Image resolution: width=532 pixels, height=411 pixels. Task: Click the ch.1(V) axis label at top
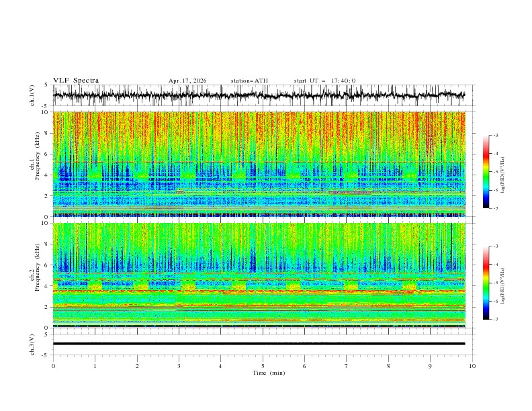click(x=32, y=95)
